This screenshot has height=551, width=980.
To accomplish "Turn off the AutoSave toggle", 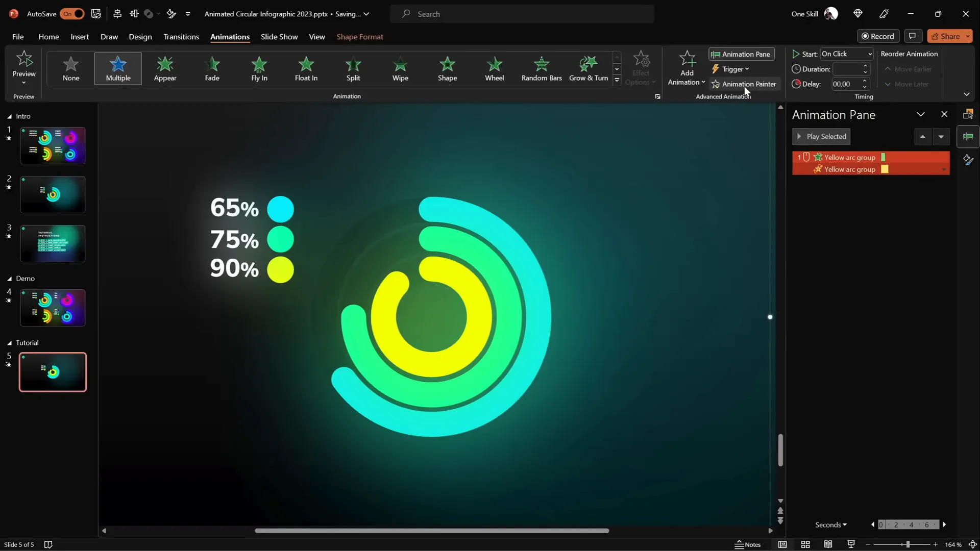I will (x=72, y=14).
